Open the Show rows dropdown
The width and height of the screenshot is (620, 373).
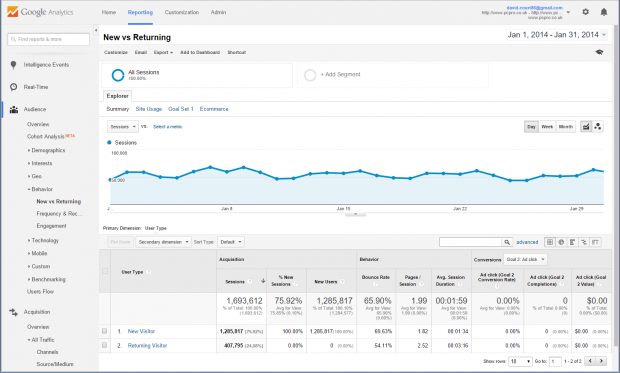tap(520, 361)
